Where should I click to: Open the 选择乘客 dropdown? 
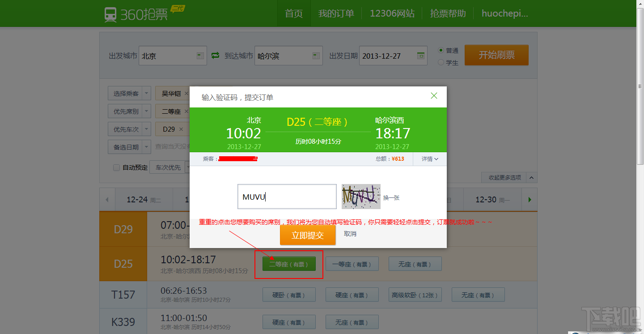pos(129,93)
